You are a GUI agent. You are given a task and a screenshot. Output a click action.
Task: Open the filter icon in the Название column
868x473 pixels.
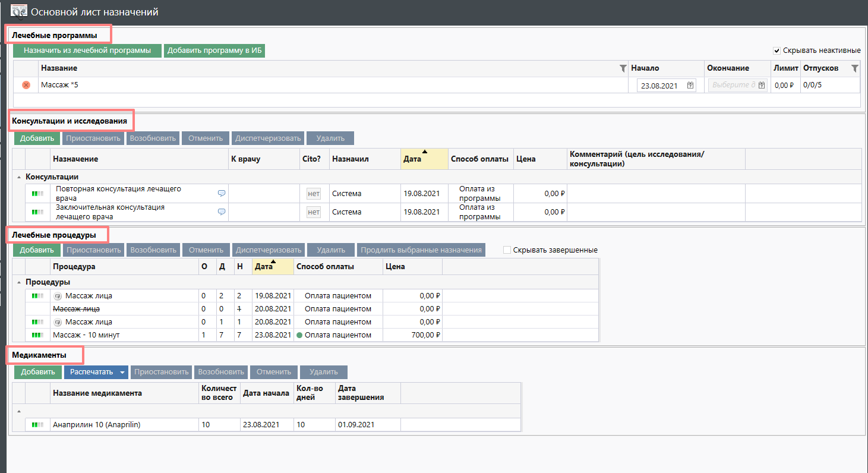click(623, 69)
